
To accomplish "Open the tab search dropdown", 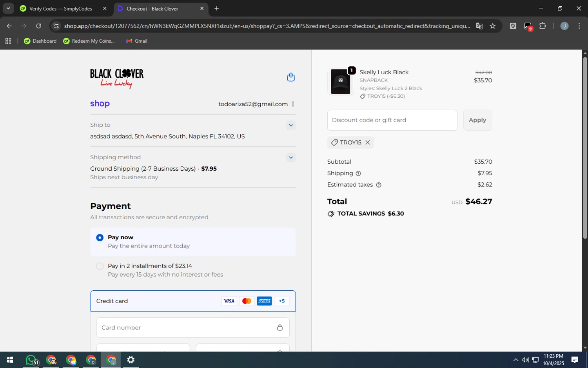I will coord(8,9).
